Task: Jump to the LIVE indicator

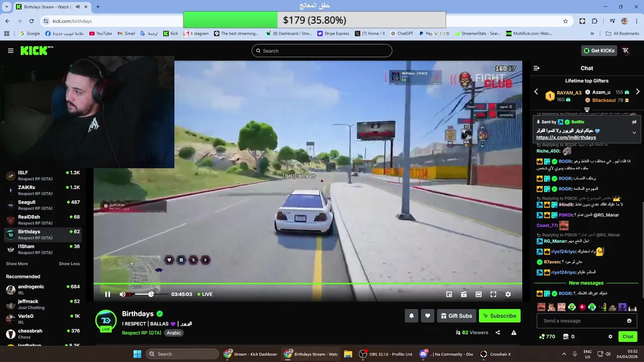Action: pyautogui.click(x=205, y=294)
